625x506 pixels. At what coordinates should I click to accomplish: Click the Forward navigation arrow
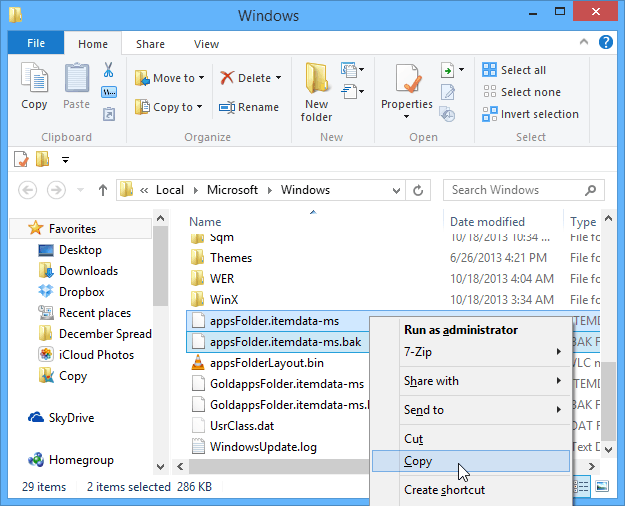tap(56, 190)
